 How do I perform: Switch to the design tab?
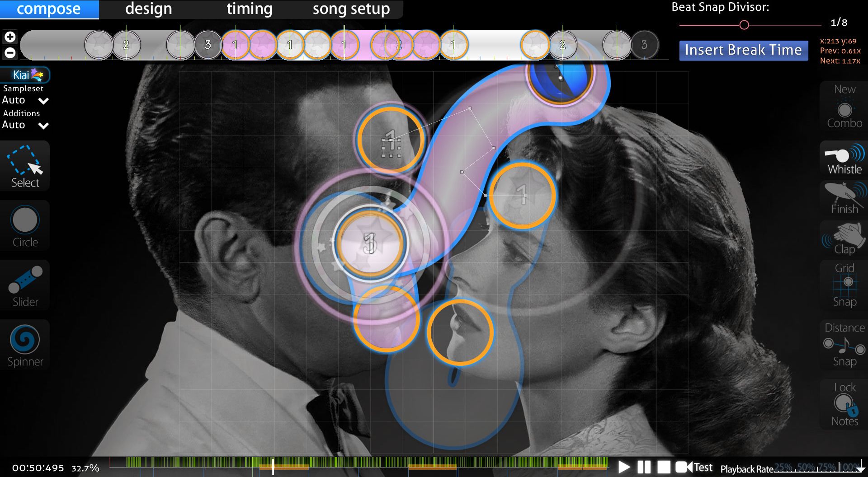148,9
